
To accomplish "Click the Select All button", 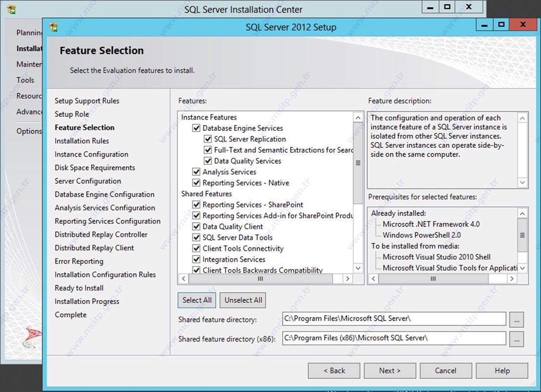I will 197,300.
